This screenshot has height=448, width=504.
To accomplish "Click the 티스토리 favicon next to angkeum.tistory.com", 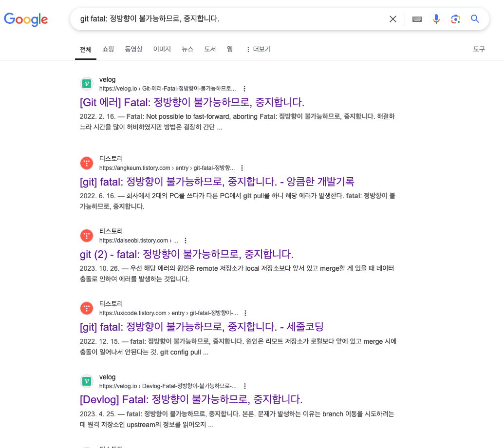I will pos(86,163).
